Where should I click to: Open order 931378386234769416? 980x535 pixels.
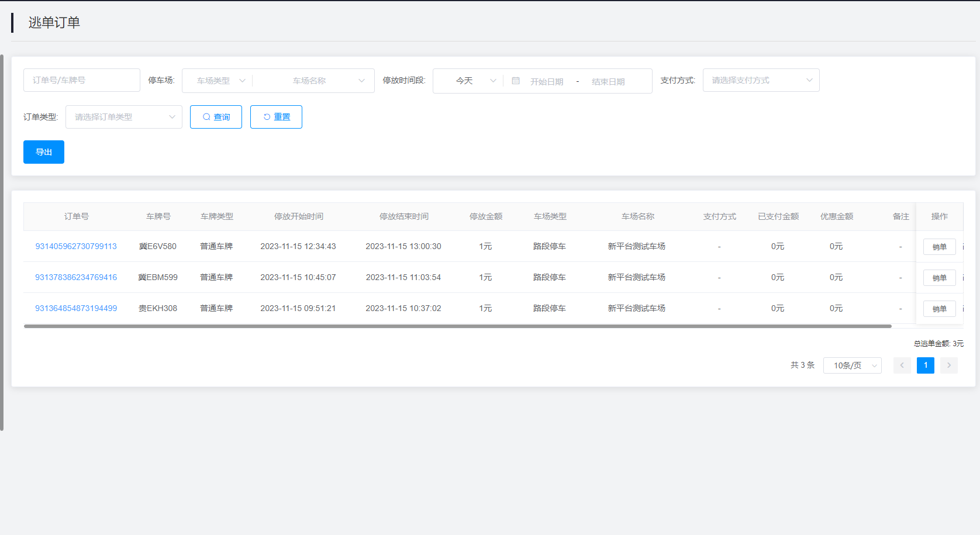[x=76, y=277]
